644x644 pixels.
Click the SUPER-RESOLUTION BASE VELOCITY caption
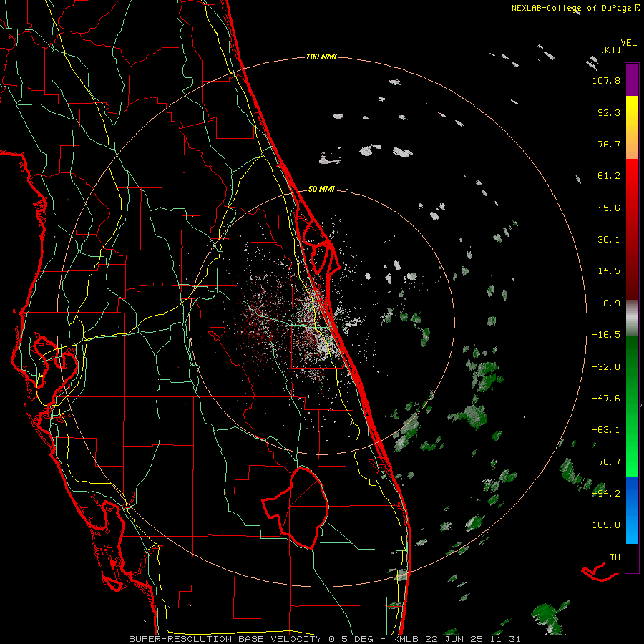pos(227,639)
